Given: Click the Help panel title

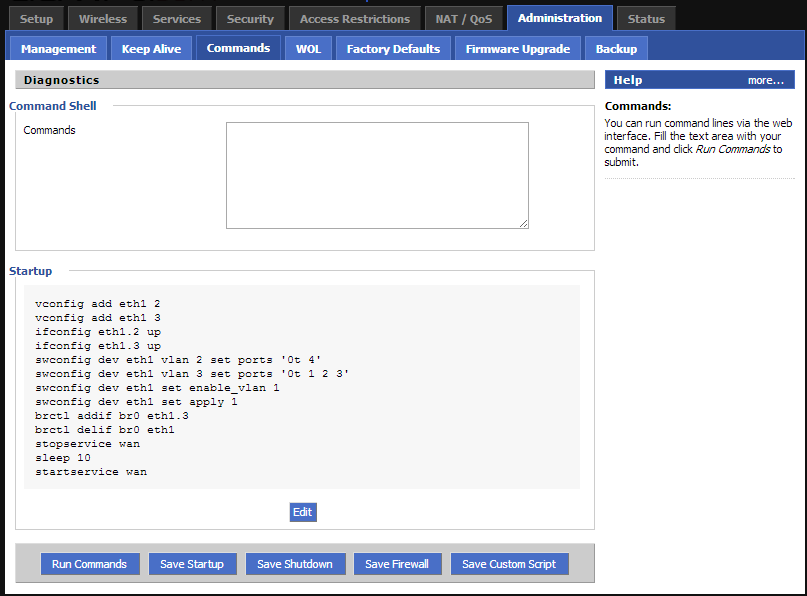Looking at the screenshot, I should 628,80.
